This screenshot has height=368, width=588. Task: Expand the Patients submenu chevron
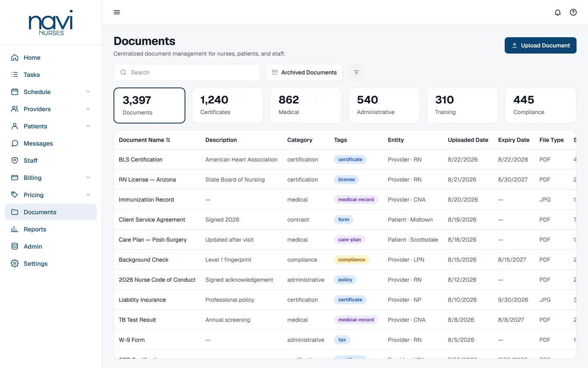coord(88,126)
